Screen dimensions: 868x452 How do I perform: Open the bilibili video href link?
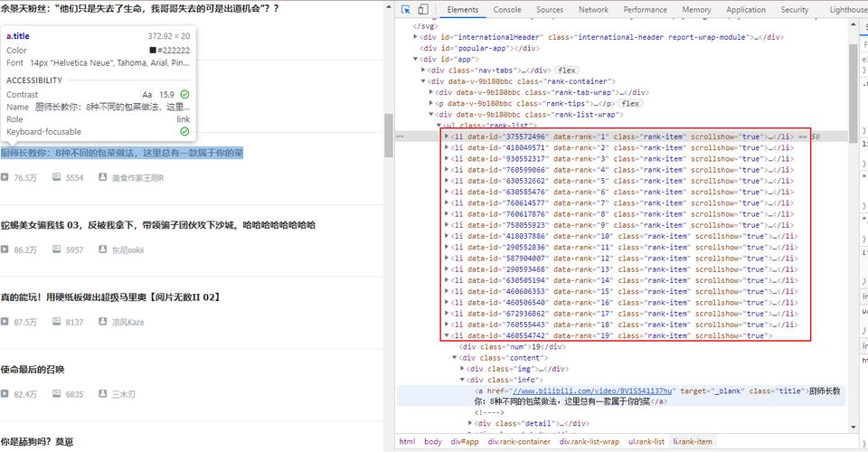(592, 391)
